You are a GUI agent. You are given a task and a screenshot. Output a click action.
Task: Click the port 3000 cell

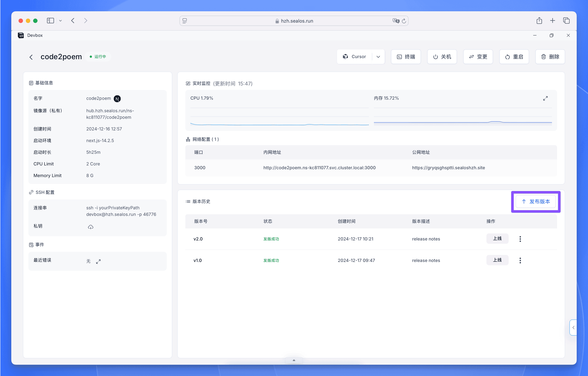(200, 168)
